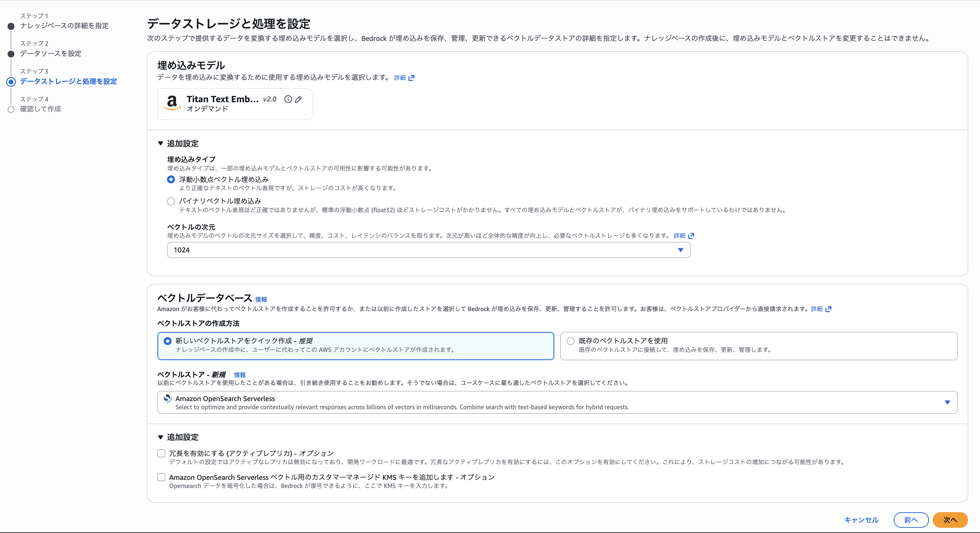The height and width of the screenshot is (533, 980).
Task: Click the external link icon beside 埋め込みモデル 詳細
Action: pyautogui.click(x=411, y=78)
